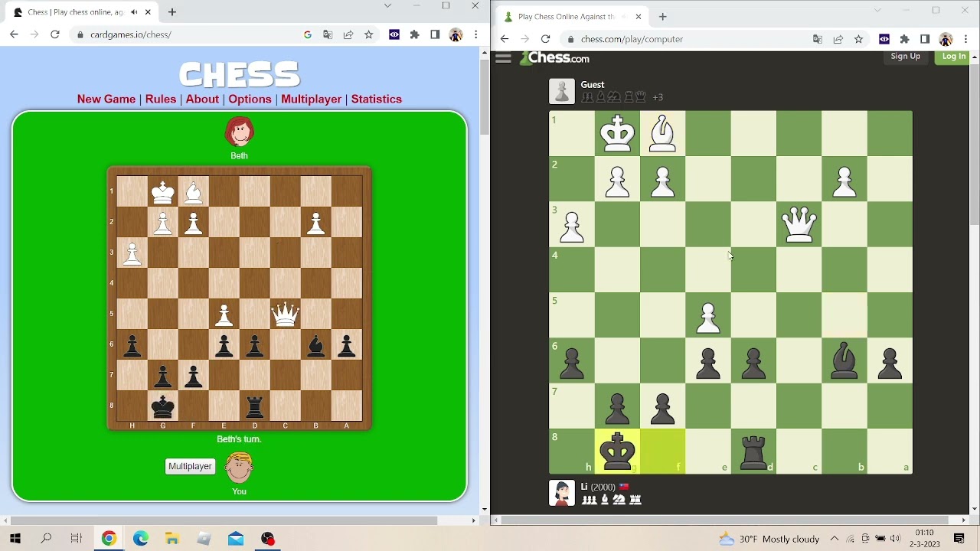The height and width of the screenshot is (551, 980).
Task: Open Chrome from the Windows taskbar
Action: click(109, 539)
